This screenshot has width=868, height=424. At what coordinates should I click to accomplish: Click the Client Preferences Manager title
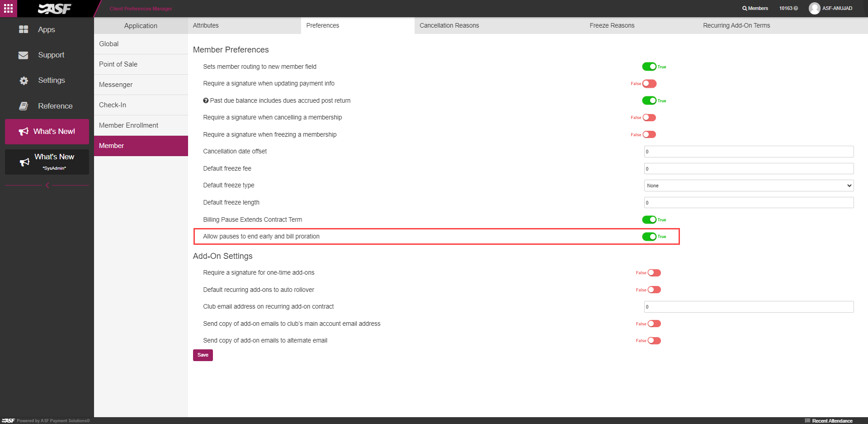(141, 9)
